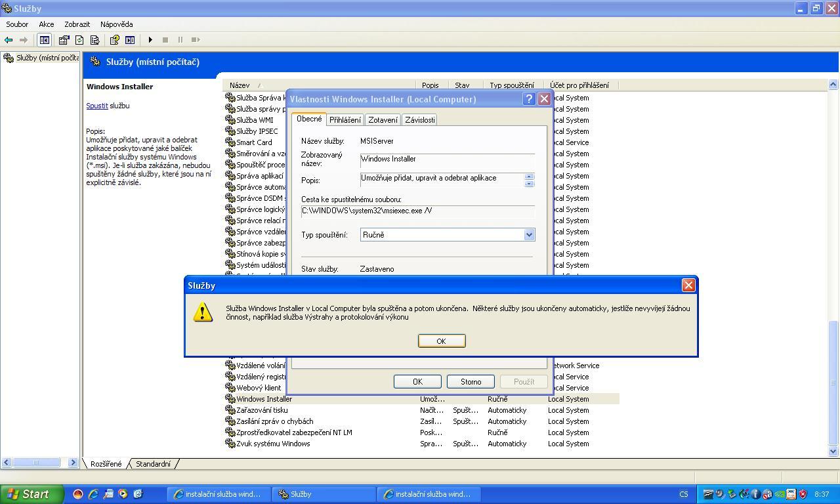840x504 pixels.
Task: Confirm the Služby warning with OK
Action: 441,341
